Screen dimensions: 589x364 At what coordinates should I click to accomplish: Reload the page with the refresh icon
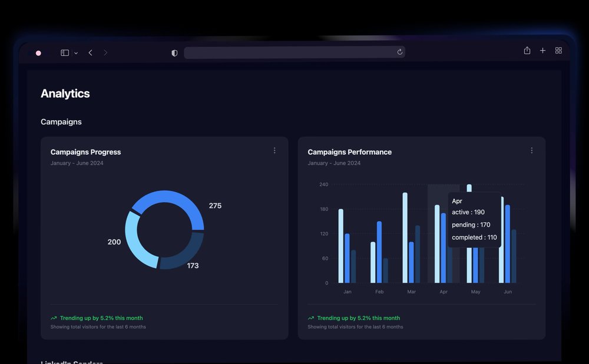pos(400,52)
